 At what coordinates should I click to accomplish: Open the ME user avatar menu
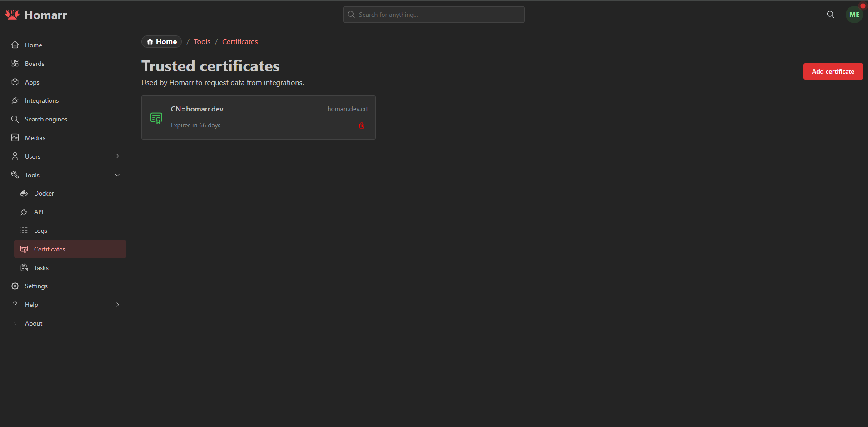click(x=854, y=15)
